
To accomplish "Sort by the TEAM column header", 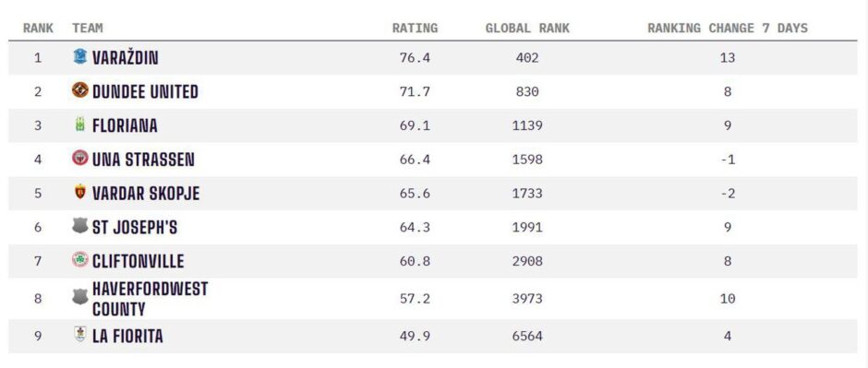I will coord(88,29).
